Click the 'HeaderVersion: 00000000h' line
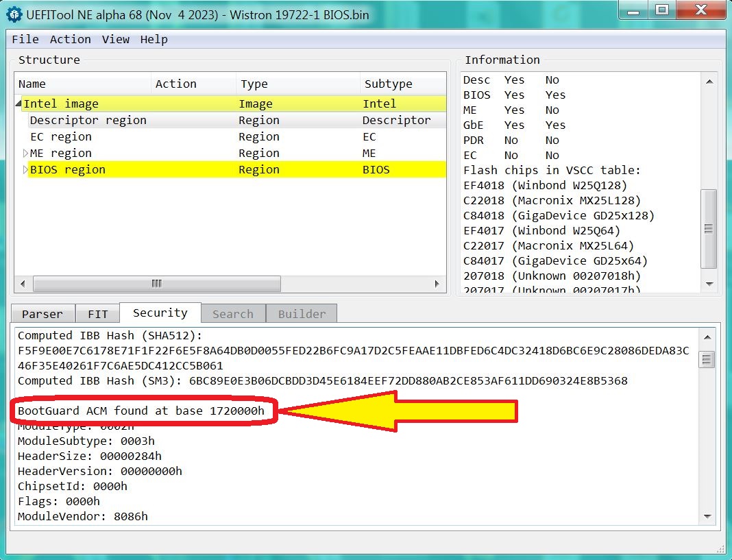 [100, 471]
